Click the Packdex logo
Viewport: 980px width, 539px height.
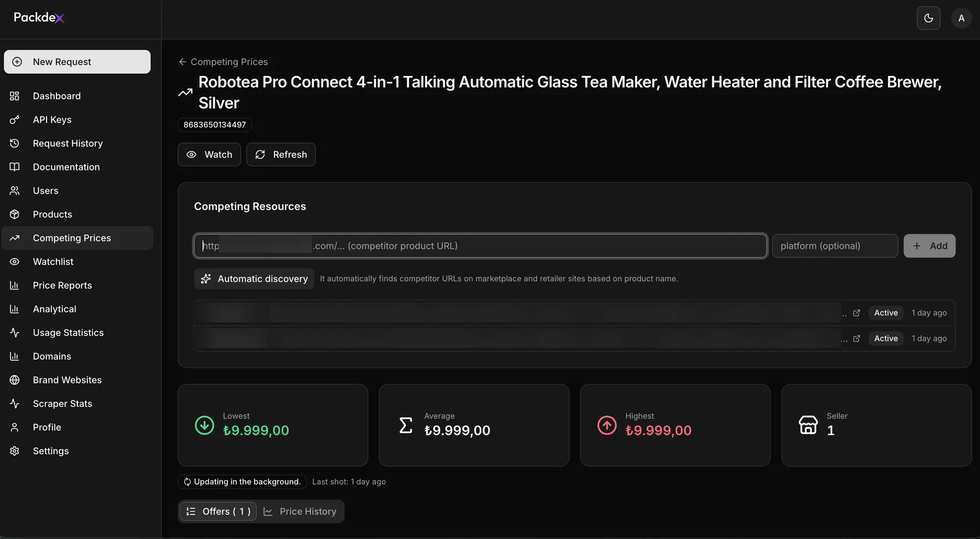[39, 18]
